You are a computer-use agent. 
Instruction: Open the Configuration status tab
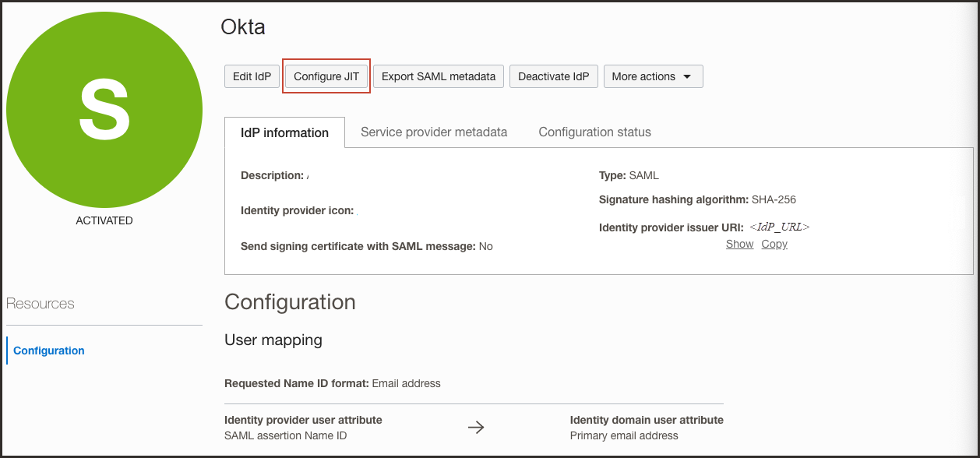coord(594,132)
